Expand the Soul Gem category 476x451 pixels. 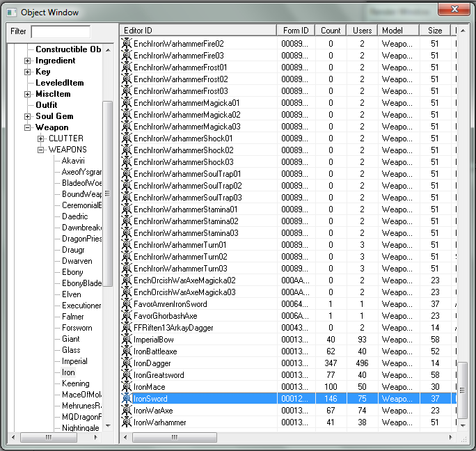pyautogui.click(x=28, y=116)
